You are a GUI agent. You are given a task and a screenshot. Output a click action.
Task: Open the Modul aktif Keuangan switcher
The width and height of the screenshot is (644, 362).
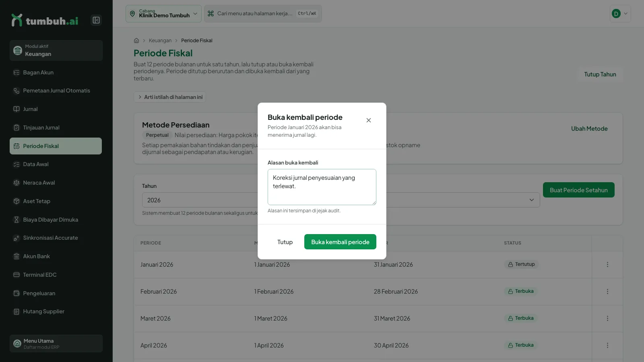point(56,50)
